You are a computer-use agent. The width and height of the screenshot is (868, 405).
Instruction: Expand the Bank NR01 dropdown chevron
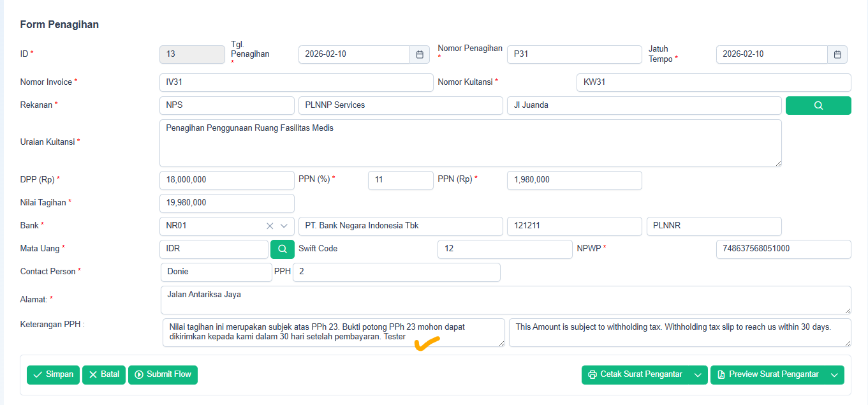pyautogui.click(x=284, y=226)
